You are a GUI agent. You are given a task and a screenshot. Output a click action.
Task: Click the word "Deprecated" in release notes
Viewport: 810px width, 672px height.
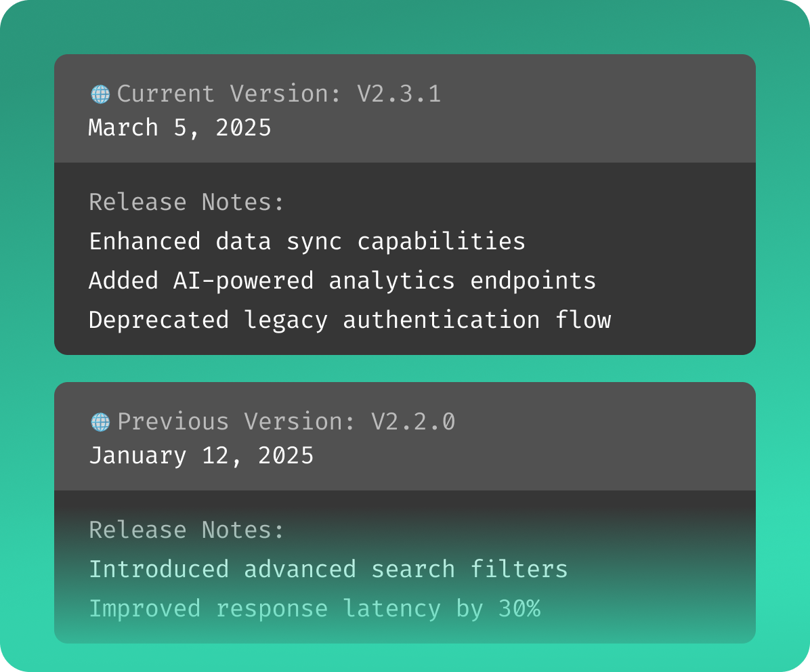tap(158, 320)
